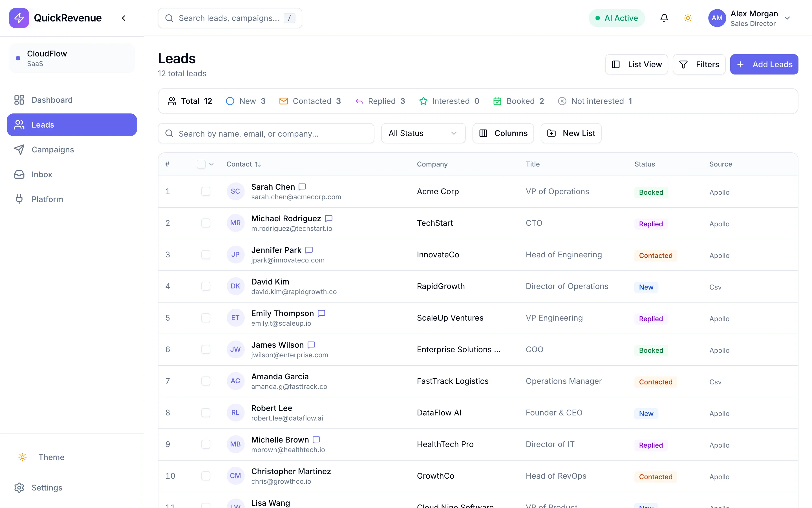The height and width of the screenshot is (508, 812).
Task: Click the New List button
Action: point(571,133)
